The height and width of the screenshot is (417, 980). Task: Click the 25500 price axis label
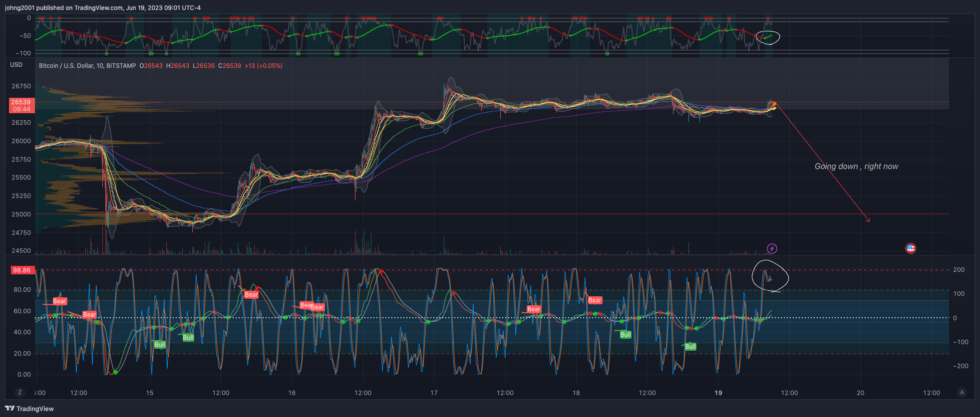[x=21, y=178]
